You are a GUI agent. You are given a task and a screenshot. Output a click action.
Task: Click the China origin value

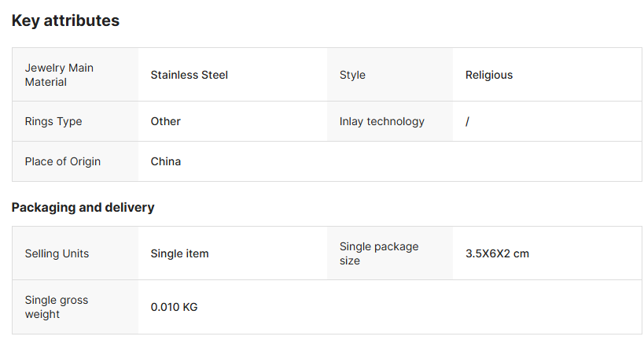166,161
